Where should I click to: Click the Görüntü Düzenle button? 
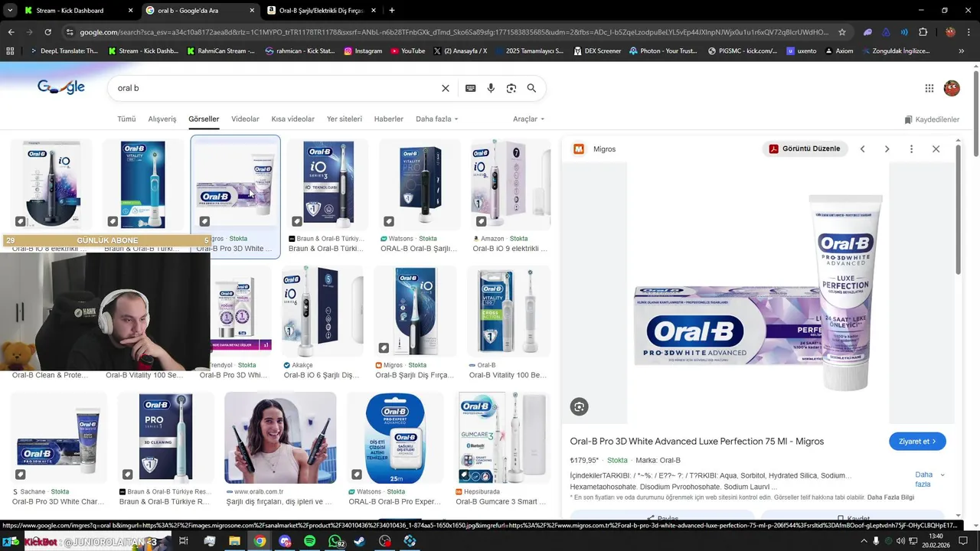(804, 148)
